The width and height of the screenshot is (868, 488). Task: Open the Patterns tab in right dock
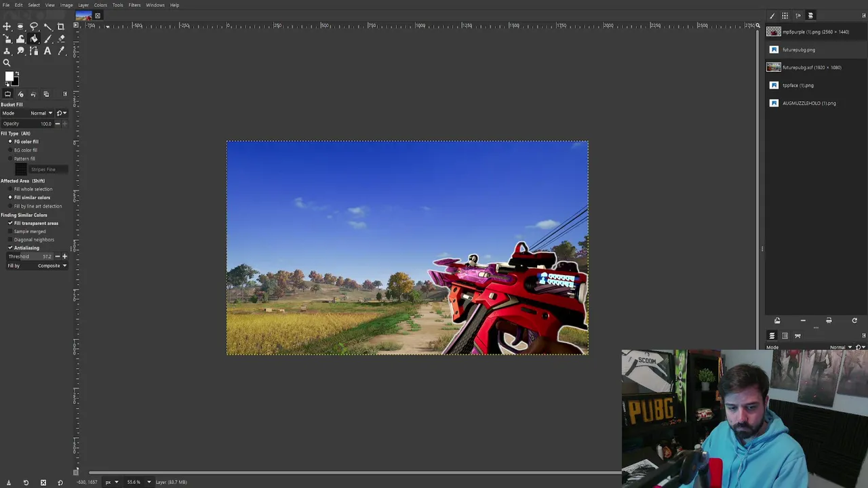pyautogui.click(x=785, y=16)
